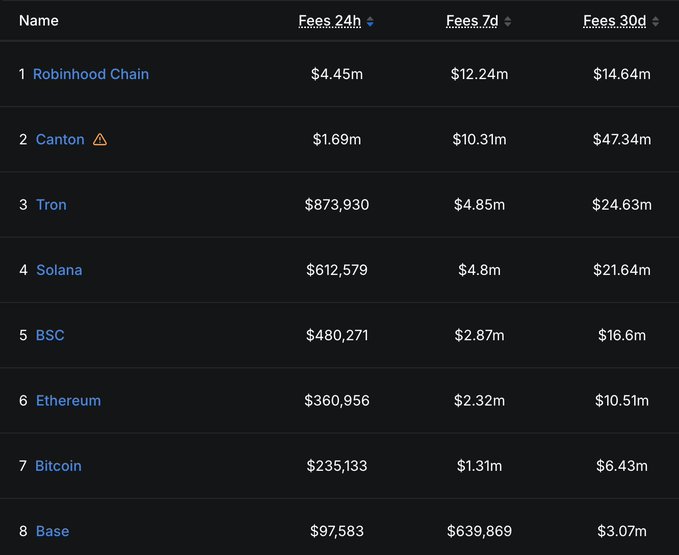Select BSC 24h fees $480,271
The width and height of the screenshot is (679, 555).
point(337,335)
